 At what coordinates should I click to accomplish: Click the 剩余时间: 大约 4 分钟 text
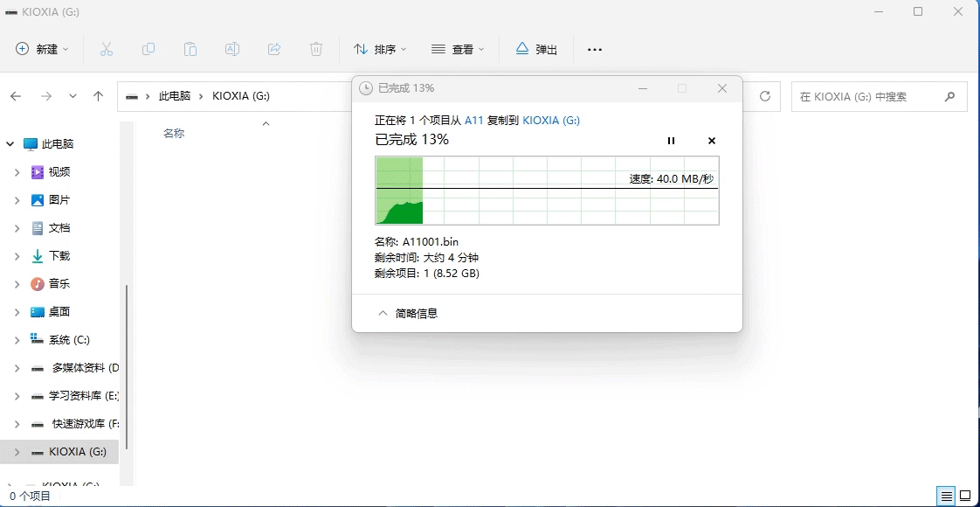tap(427, 258)
